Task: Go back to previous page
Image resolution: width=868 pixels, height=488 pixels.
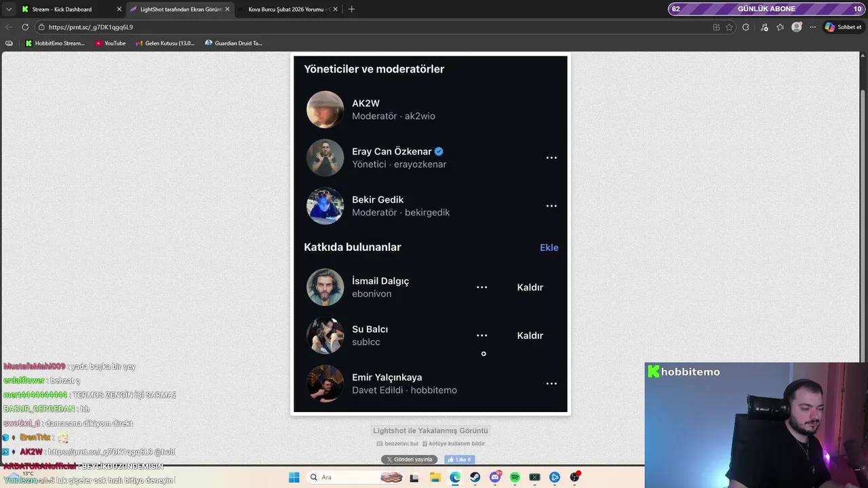Action: click(9, 27)
